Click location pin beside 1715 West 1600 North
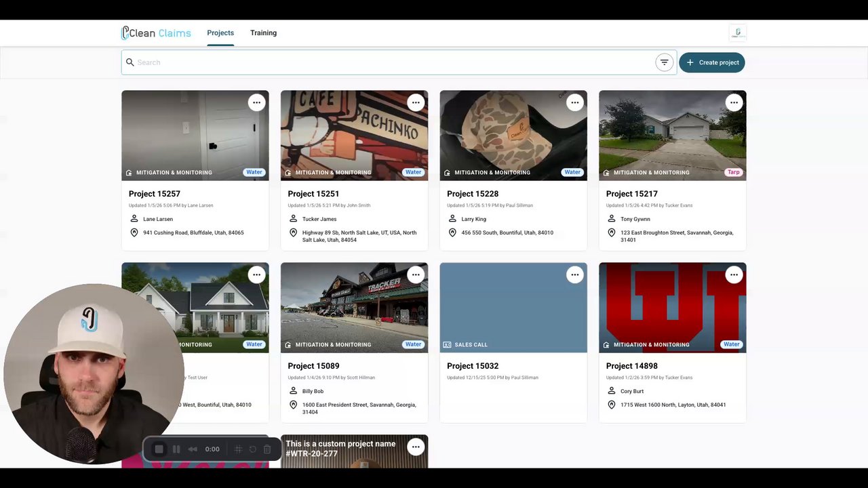The width and height of the screenshot is (868, 488). pyautogui.click(x=612, y=405)
